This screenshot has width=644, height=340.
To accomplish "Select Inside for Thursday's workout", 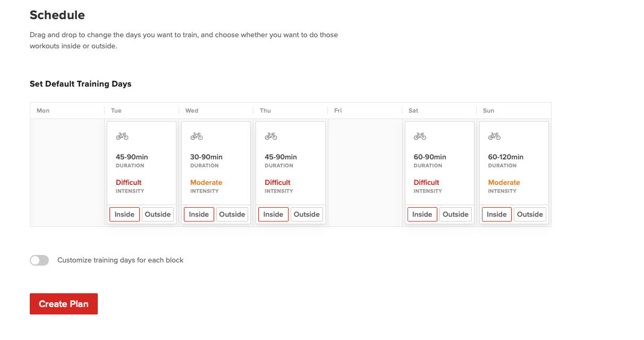I will click(x=273, y=215).
